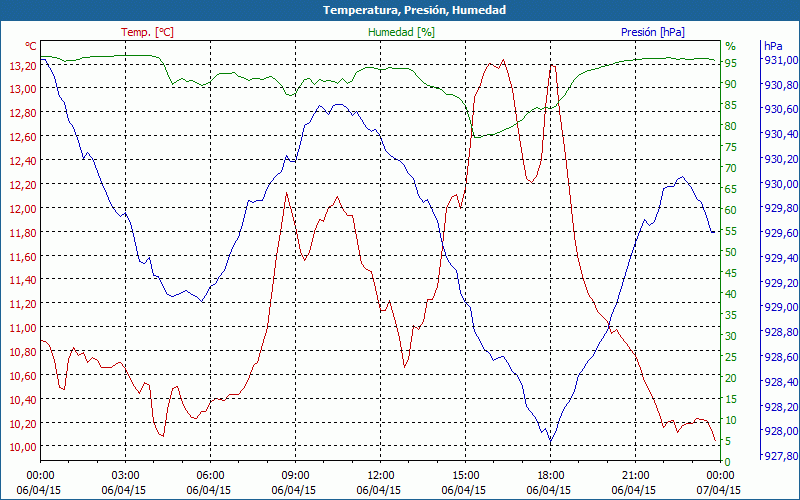Click the 03:00 time axis label
Image resolution: width=800 pixels, height=500 pixels.
pyautogui.click(x=125, y=476)
